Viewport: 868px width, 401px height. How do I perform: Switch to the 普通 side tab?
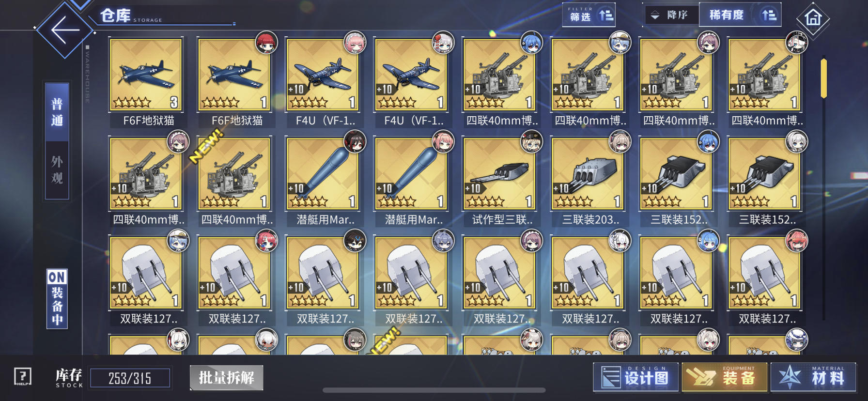click(x=57, y=112)
